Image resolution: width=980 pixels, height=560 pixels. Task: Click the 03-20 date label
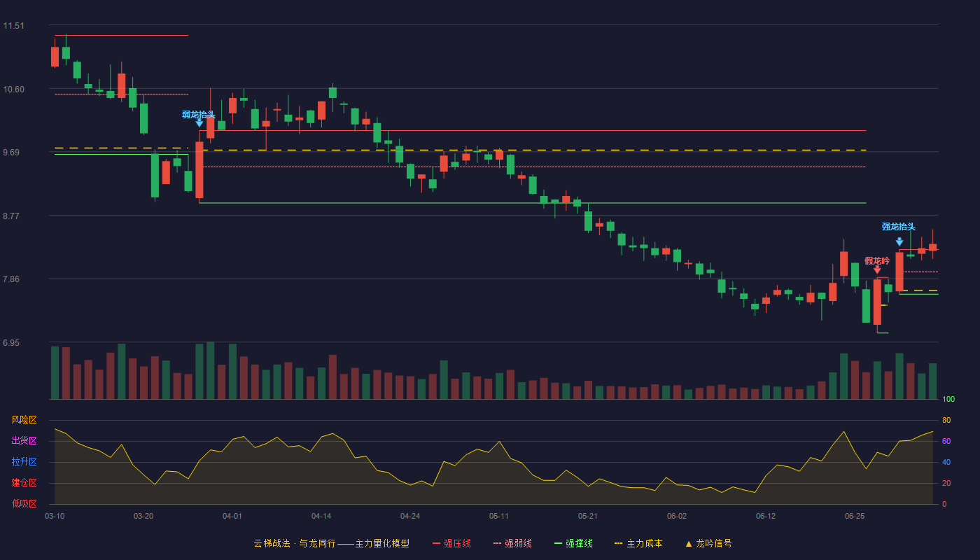(143, 516)
